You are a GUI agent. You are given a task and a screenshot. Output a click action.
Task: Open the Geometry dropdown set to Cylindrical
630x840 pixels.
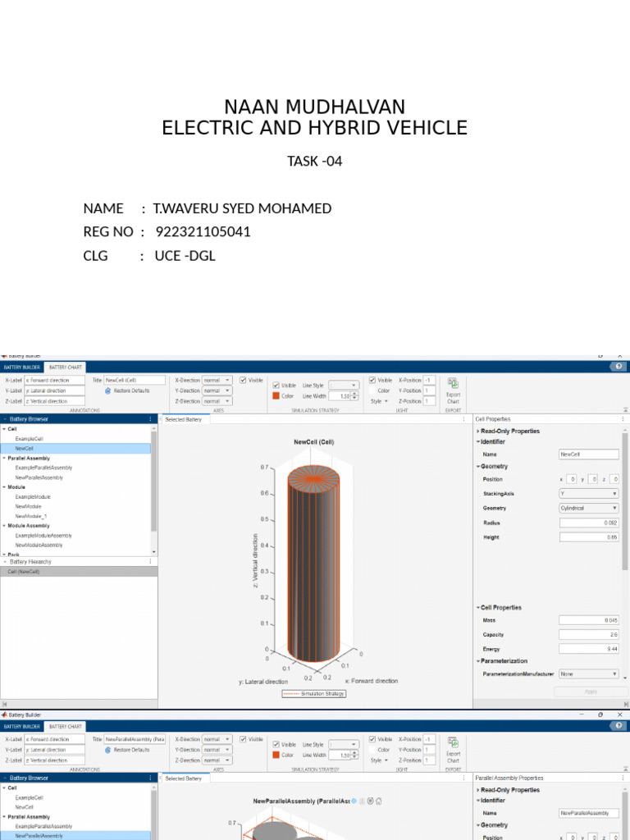[588, 509]
